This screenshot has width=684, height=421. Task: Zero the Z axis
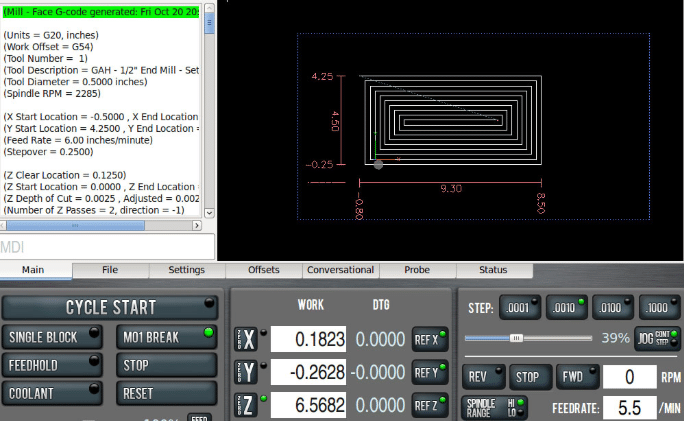point(246,405)
